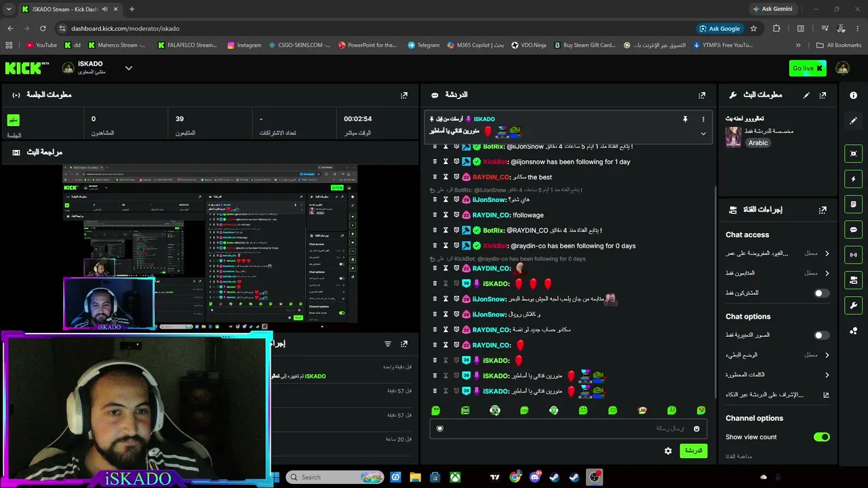Click the Arabic language tag

click(x=758, y=143)
